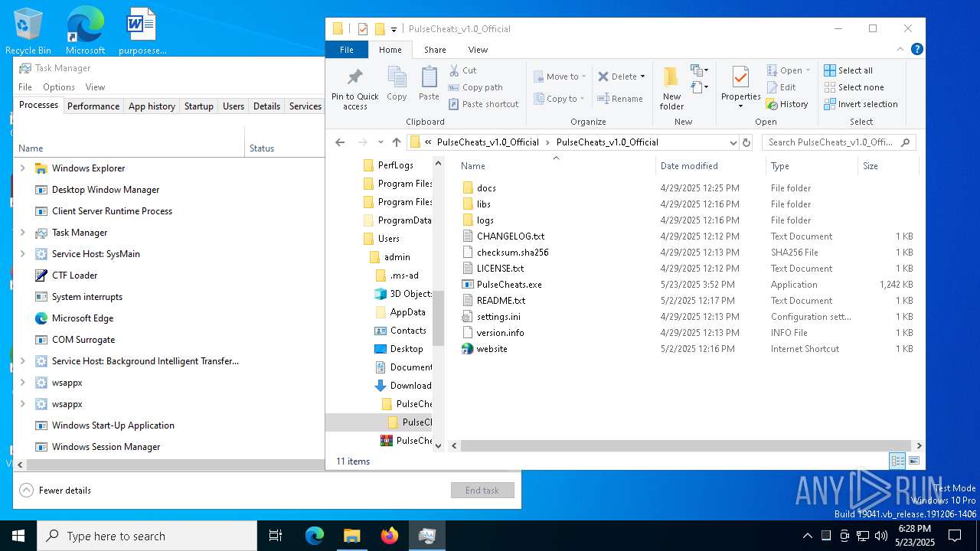Open Recycle Bin desktop icon
The height and width of the screenshot is (551, 980).
coord(28,31)
